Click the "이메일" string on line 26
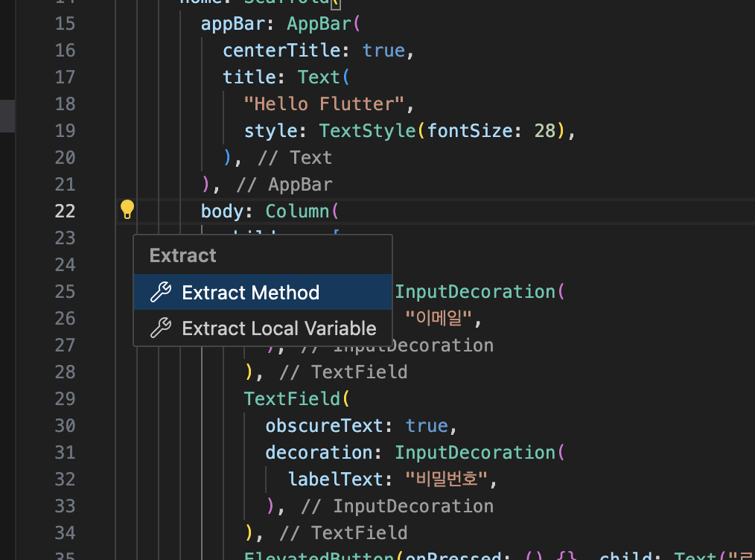755x560 pixels. (439, 318)
